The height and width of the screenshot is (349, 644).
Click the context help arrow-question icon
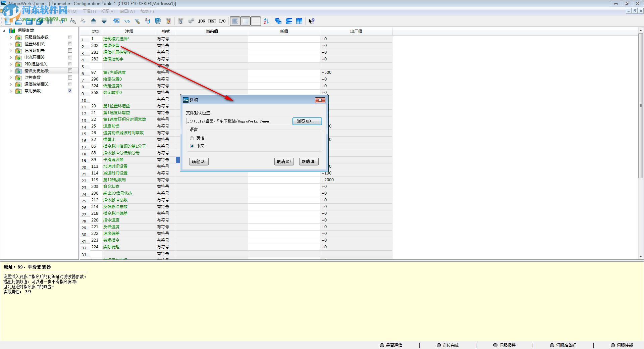point(311,21)
